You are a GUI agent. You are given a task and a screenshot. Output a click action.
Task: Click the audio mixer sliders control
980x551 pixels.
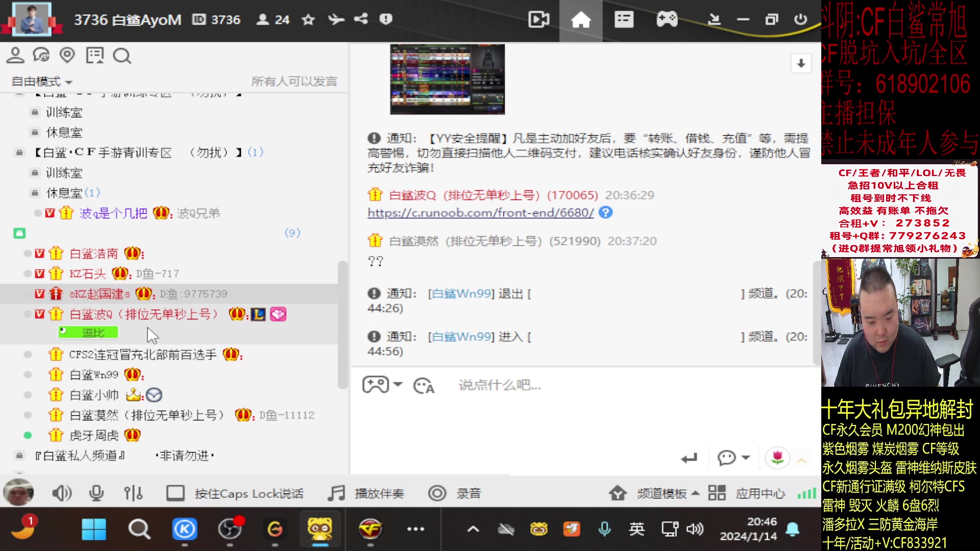click(x=133, y=493)
